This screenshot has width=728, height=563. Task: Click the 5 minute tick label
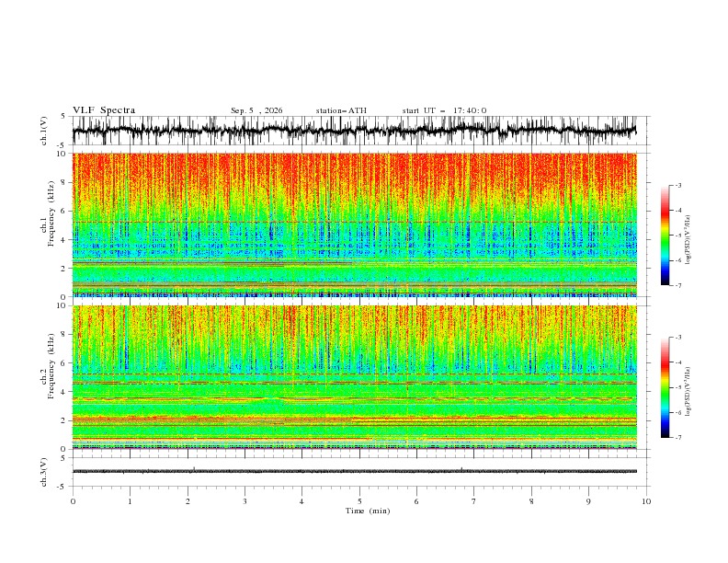359,501
